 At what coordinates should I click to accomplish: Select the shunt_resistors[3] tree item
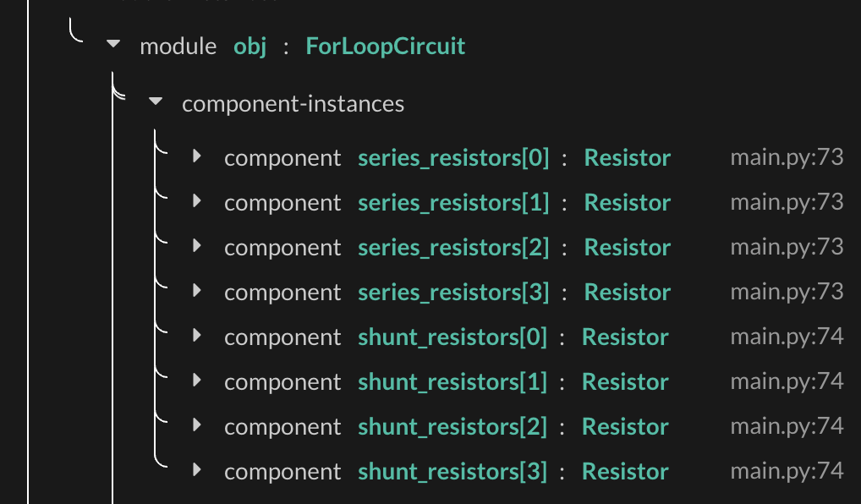click(452, 470)
